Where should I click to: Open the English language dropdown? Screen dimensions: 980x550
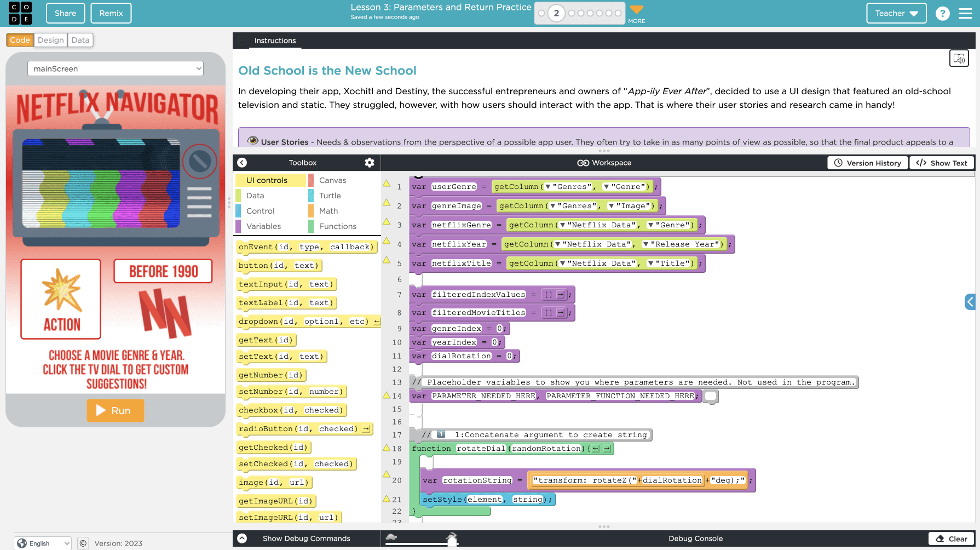pyautogui.click(x=43, y=543)
